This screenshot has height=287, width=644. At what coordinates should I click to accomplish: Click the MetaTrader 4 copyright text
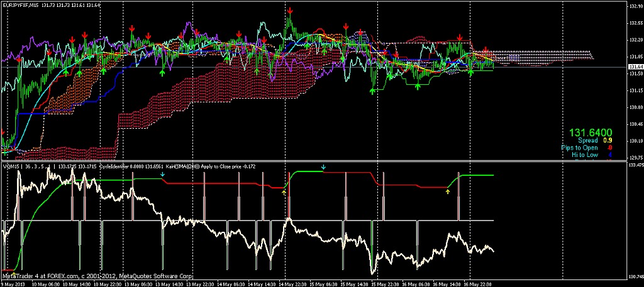coord(97,276)
